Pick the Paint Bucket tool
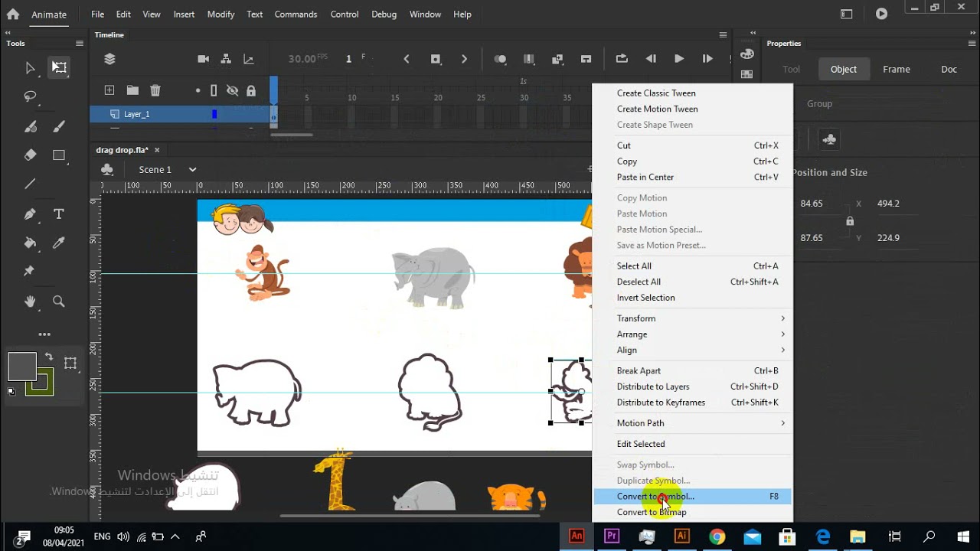 click(x=30, y=243)
